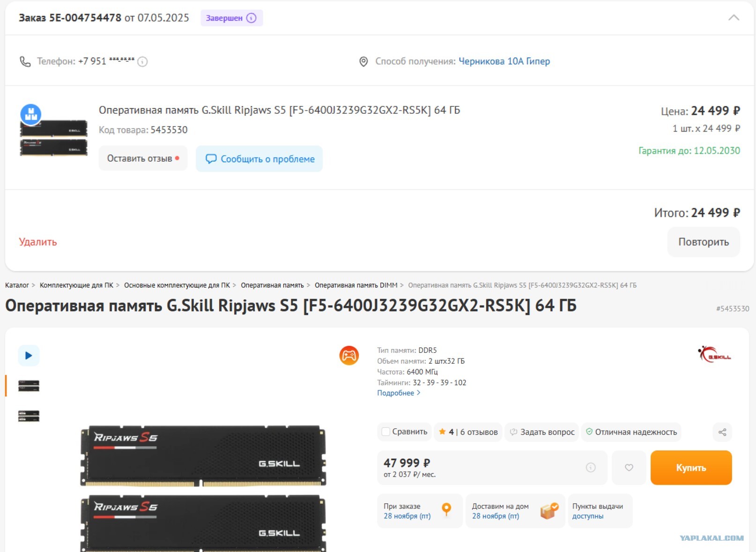This screenshot has width=756, height=552.
Task: Click the pickup location pin icon
Action: tap(363, 61)
